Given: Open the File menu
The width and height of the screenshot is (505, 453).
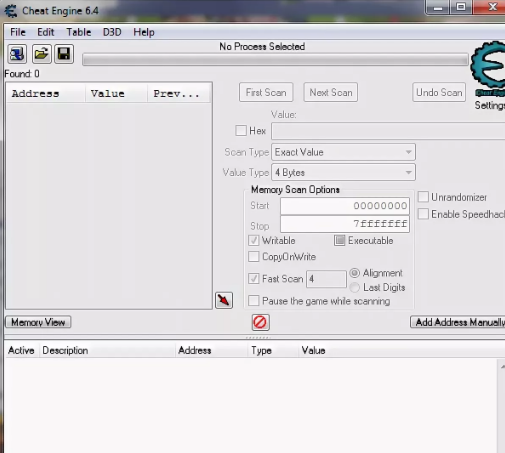Looking at the screenshot, I should pyautogui.click(x=18, y=32).
